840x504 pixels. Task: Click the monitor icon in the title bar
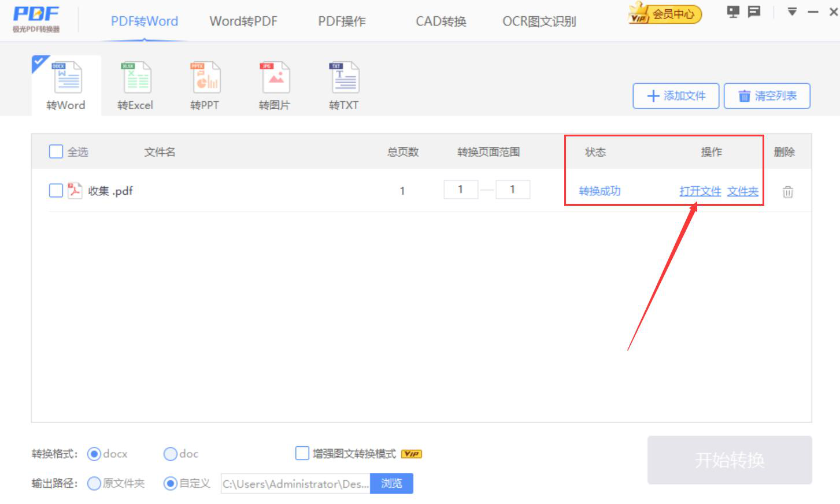(x=734, y=12)
